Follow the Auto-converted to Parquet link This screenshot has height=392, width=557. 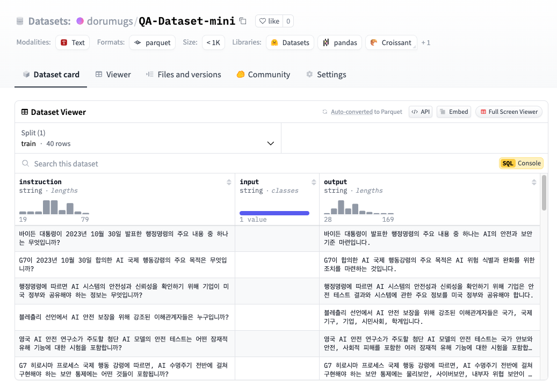[x=367, y=112]
